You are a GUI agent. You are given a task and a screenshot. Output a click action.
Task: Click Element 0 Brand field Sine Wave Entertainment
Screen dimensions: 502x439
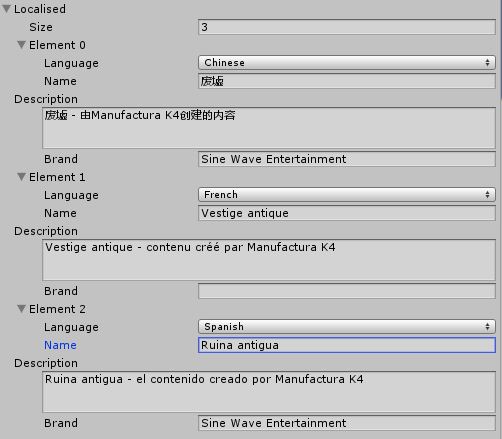347,159
